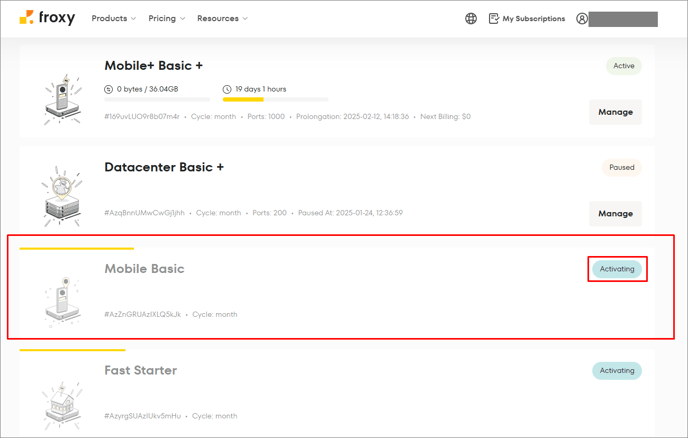Click the Active status badge
This screenshot has width=688, height=438.
tap(624, 66)
